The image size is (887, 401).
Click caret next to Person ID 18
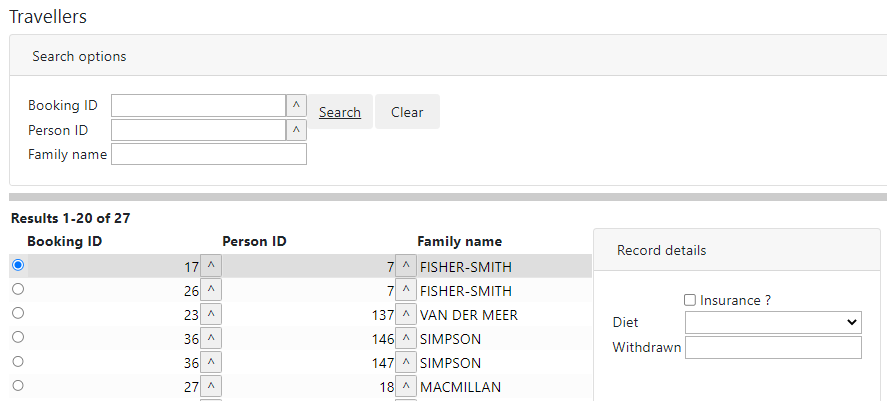click(406, 387)
